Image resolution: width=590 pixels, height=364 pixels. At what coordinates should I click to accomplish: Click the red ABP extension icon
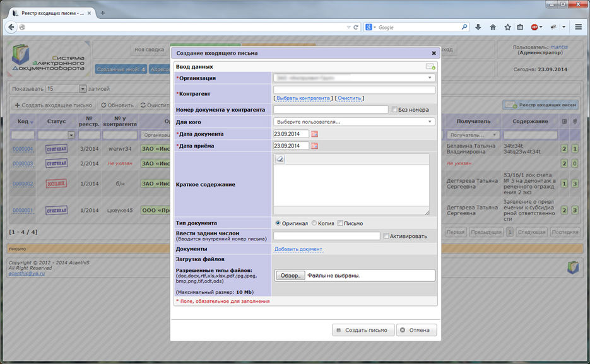tap(534, 27)
